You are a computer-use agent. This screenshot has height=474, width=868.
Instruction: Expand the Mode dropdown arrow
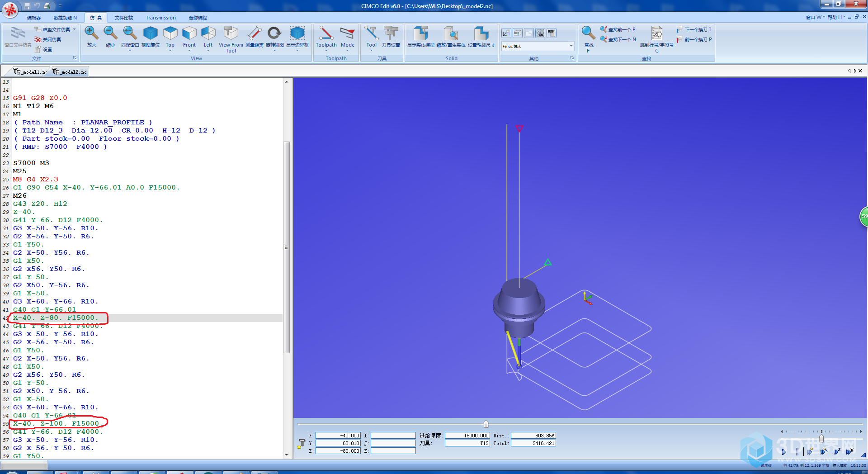coord(348,50)
